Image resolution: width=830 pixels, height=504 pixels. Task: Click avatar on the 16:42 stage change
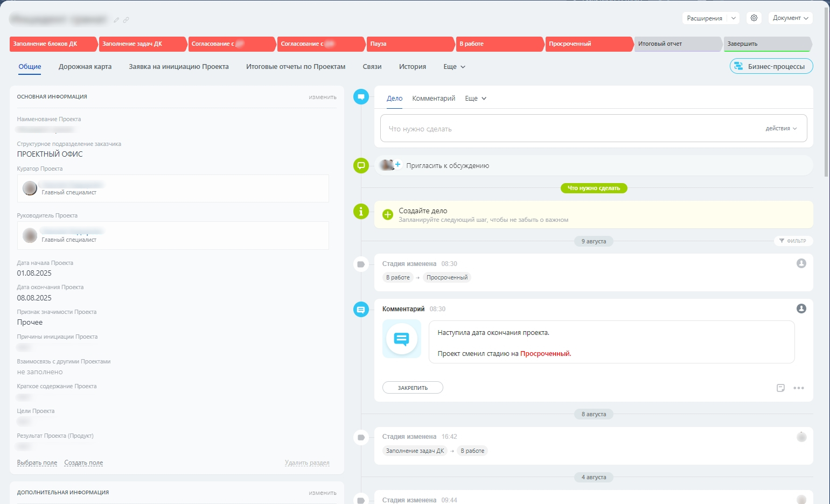pos(801,437)
